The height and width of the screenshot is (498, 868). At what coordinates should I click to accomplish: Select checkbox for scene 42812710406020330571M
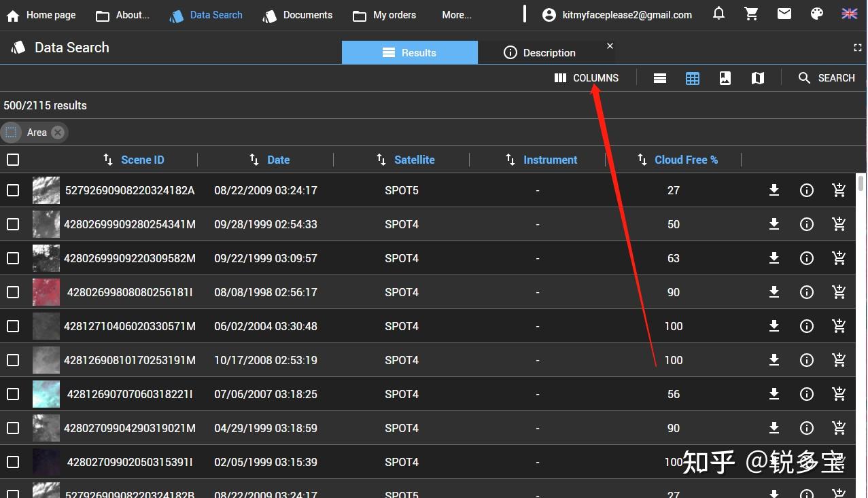coord(13,326)
